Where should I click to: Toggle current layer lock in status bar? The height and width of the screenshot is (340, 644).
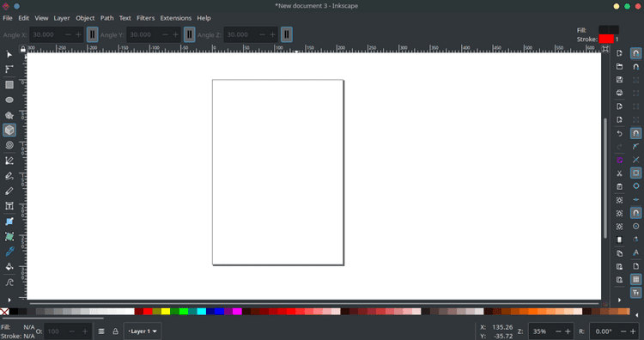115,331
